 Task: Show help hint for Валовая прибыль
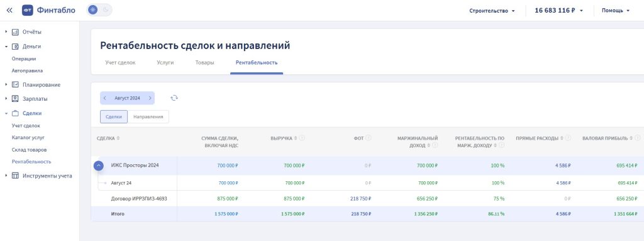pyautogui.click(x=637, y=138)
